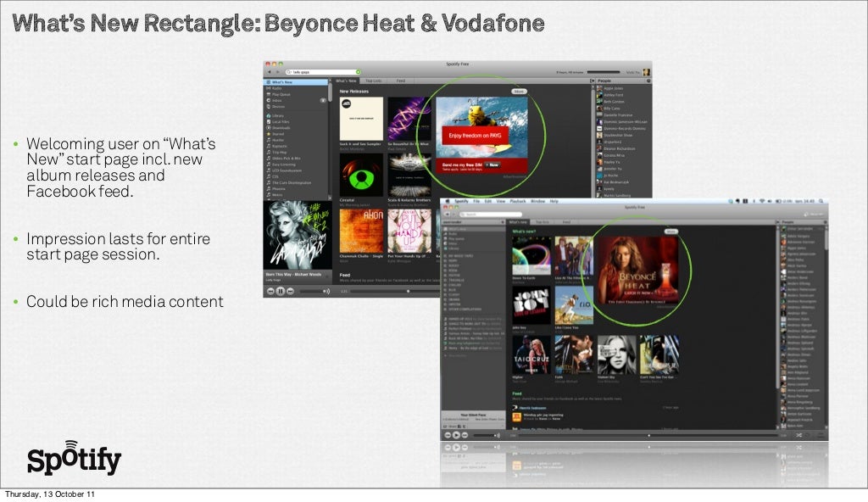868x502 pixels.
Task: Open the Akon orange album cover
Action: click(361, 231)
